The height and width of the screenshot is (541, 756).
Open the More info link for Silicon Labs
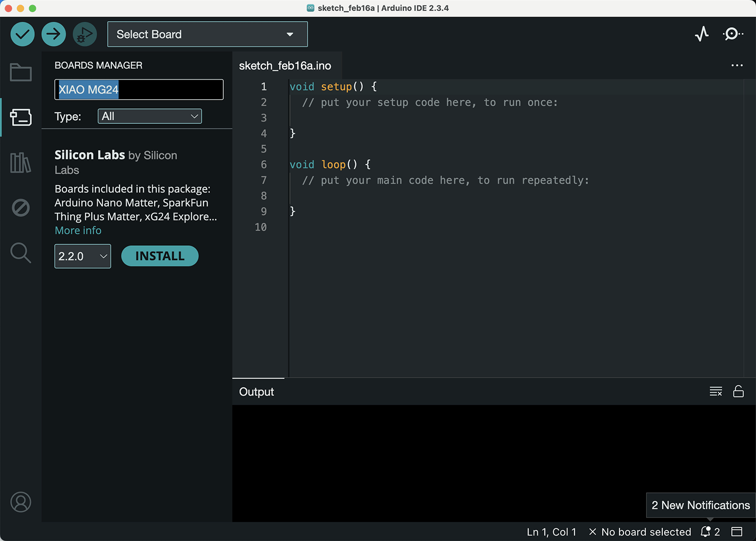click(78, 230)
